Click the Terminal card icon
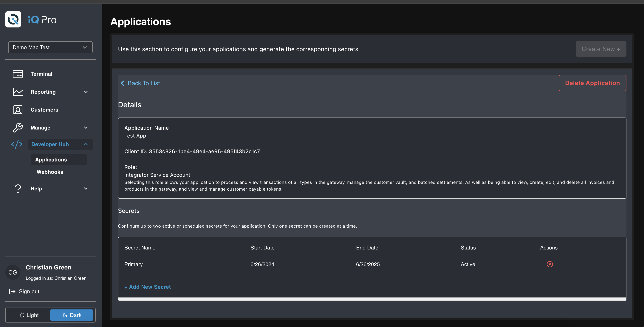Screen dimensions: 644x327 [x=18, y=74]
